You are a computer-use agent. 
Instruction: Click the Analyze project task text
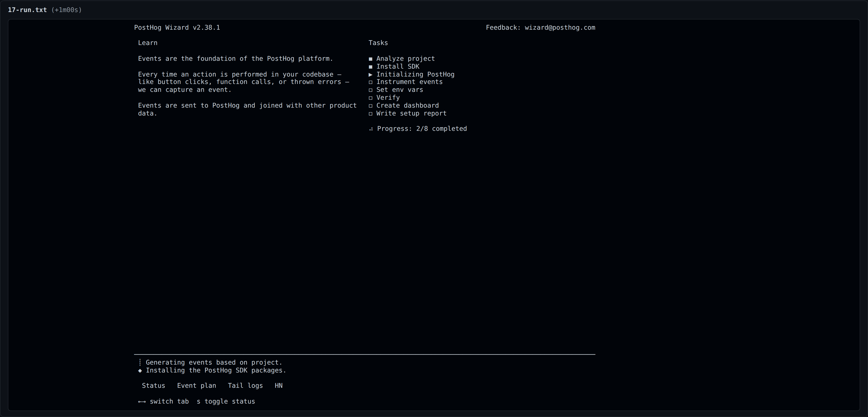pyautogui.click(x=405, y=59)
